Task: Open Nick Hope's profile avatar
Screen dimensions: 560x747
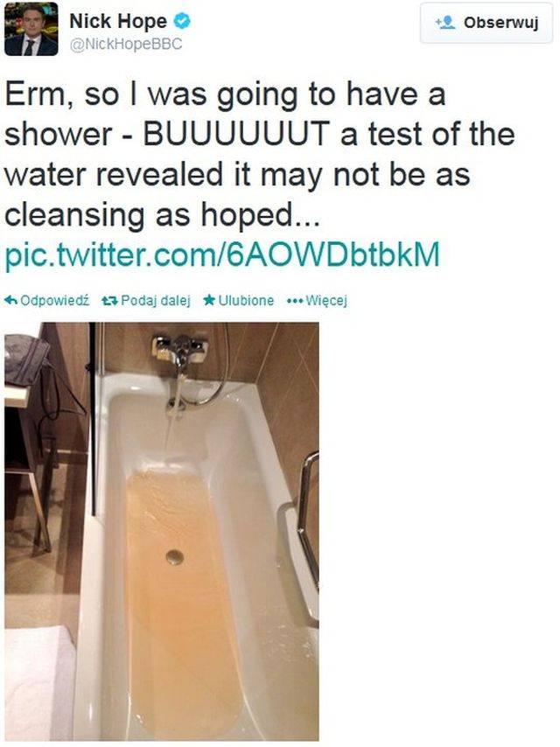Action: point(31,29)
